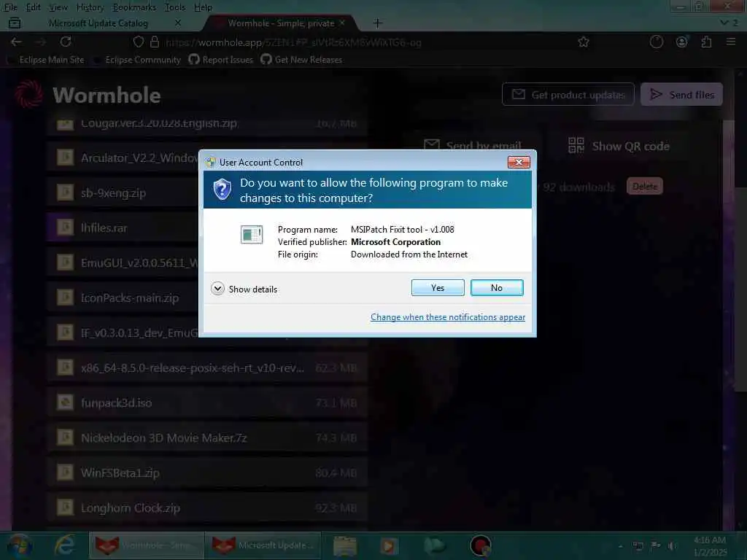Select WinFSBeta1.zip file row
Image resolution: width=747 pixels, height=560 pixels.
206,472
